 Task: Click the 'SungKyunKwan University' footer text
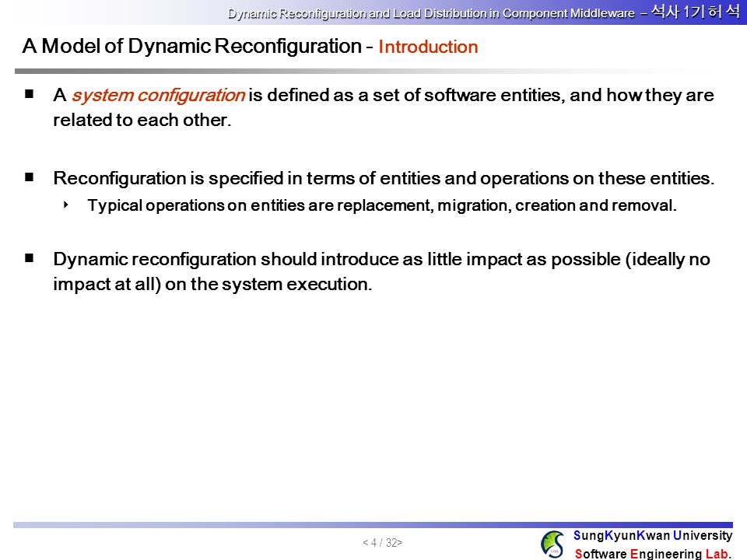coord(653,536)
